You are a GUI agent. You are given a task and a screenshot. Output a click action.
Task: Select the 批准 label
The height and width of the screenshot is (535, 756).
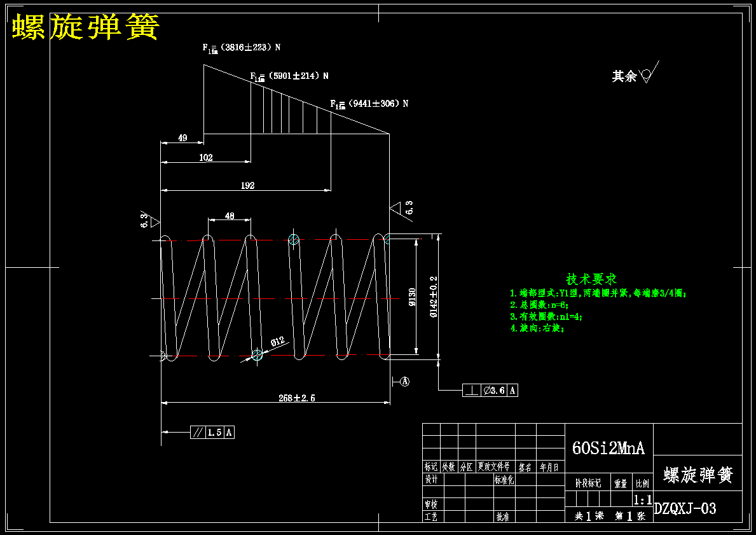pyautogui.click(x=502, y=517)
